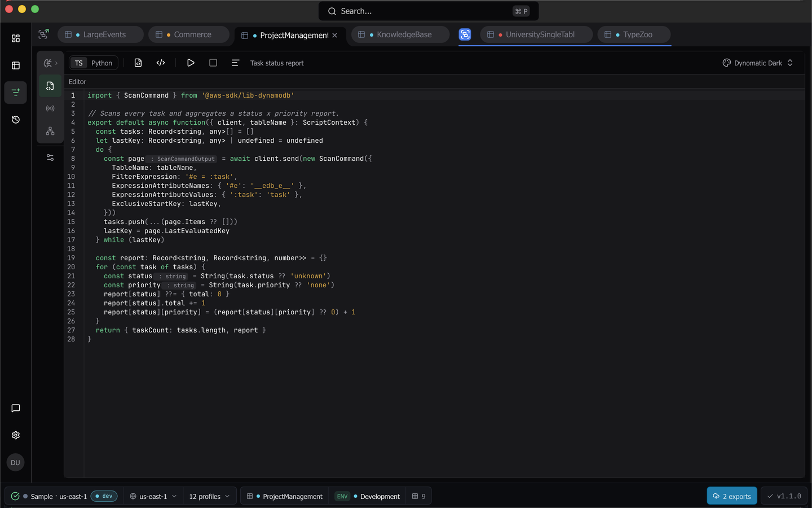This screenshot has width=812, height=508.
Task: Stop execution with the square button
Action: [x=213, y=63]
